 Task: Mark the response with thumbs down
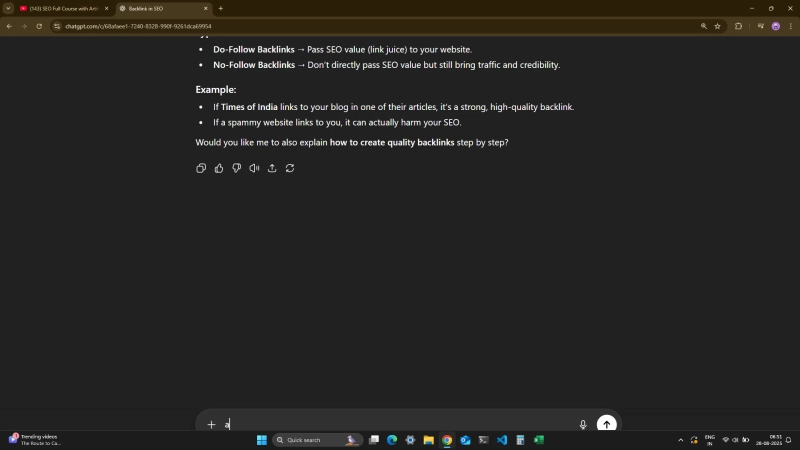[x=237, y=168]
